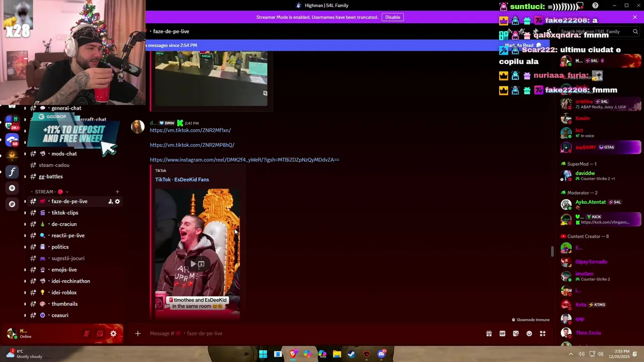Open the sticker picker

[x=516, y=333]
